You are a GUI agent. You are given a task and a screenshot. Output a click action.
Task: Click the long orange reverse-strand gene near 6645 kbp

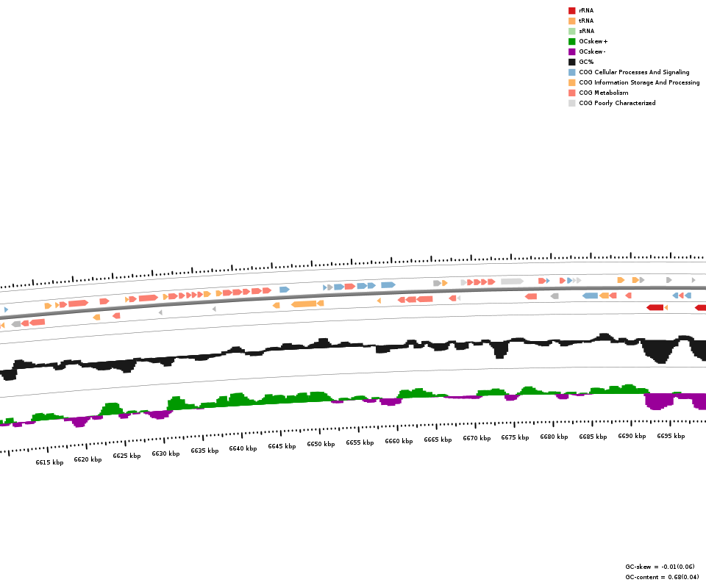tap(304, 304)
